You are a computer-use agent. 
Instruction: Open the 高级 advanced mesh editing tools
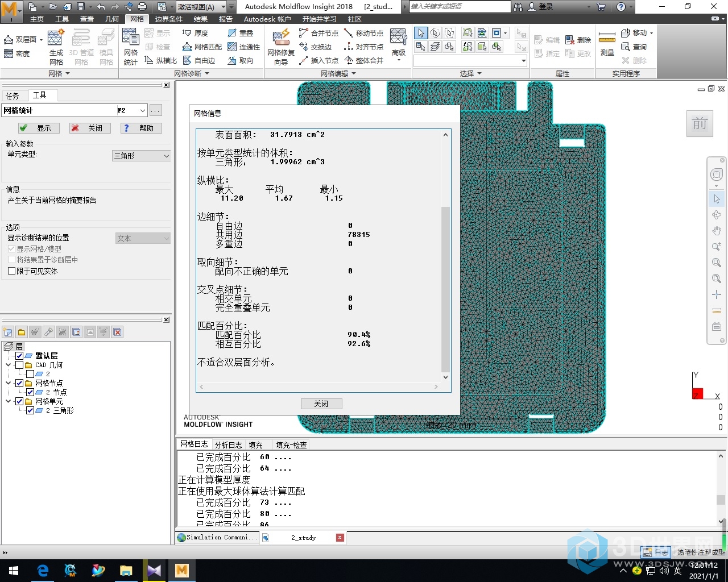[x=398, y=45]
